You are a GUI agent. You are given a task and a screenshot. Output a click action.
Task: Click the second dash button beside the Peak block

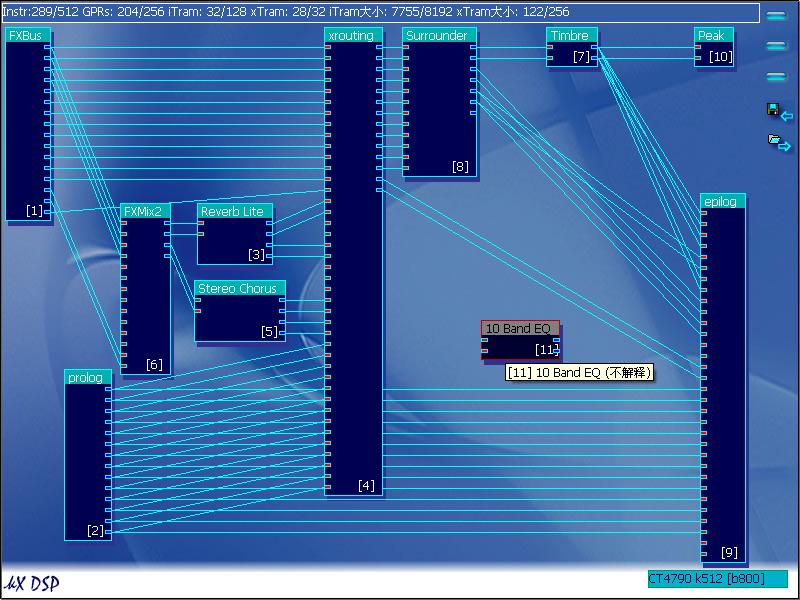click(x=776, y=46)
